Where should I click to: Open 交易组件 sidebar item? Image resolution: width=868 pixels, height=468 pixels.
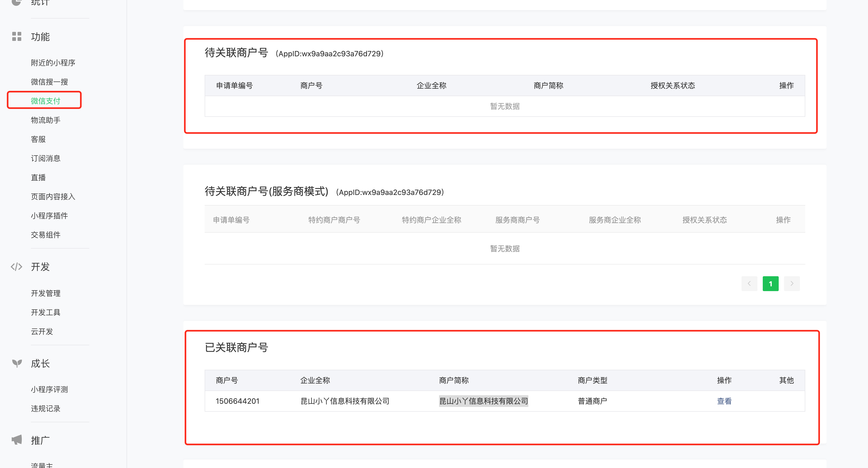point(45,235)
